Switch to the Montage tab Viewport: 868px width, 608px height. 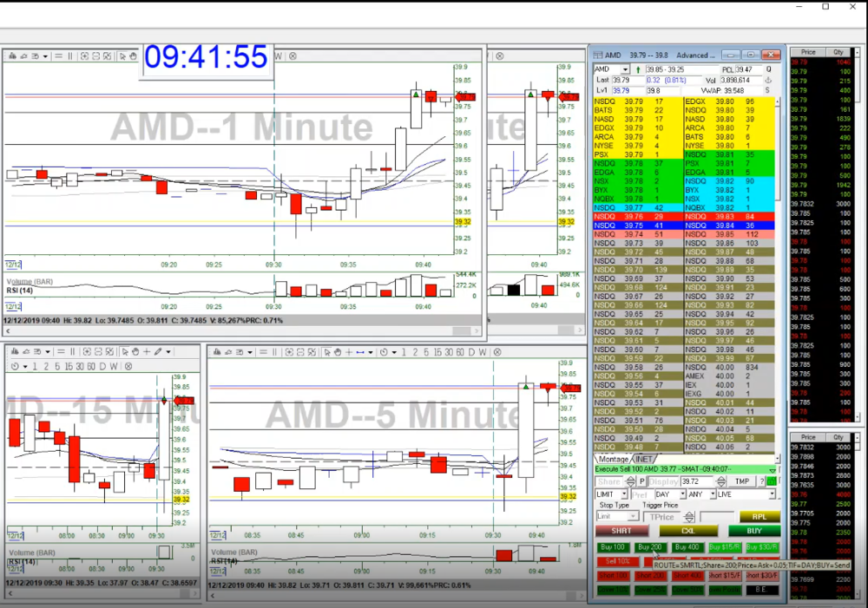tap(612, 459)
